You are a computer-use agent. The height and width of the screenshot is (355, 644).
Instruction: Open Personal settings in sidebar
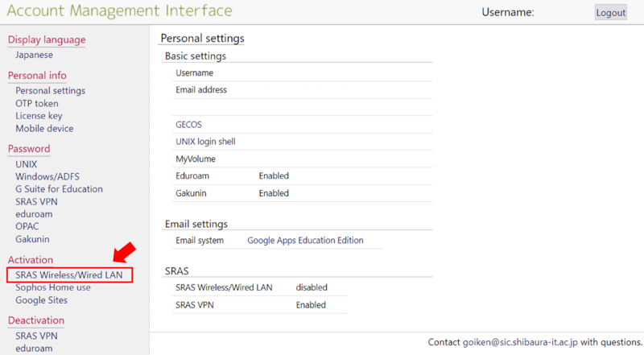click(51, 90)
